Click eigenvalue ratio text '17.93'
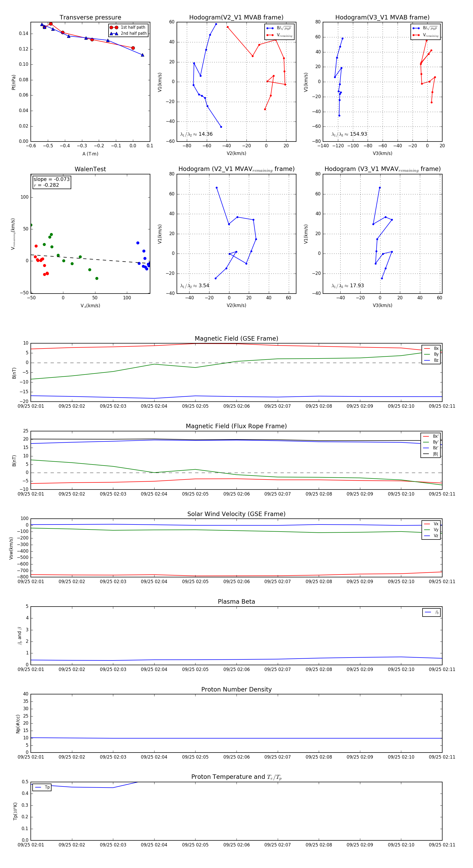The width and height of the screenshot is (473, 868). pyautogui.click(x=357, y=286)
